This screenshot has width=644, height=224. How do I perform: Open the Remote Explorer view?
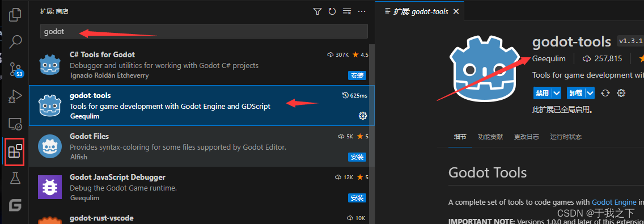pos(15,123)
